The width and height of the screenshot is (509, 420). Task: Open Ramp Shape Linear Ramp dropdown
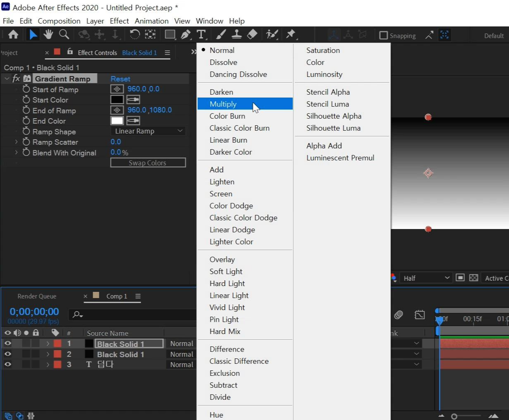tap(148, 131)
